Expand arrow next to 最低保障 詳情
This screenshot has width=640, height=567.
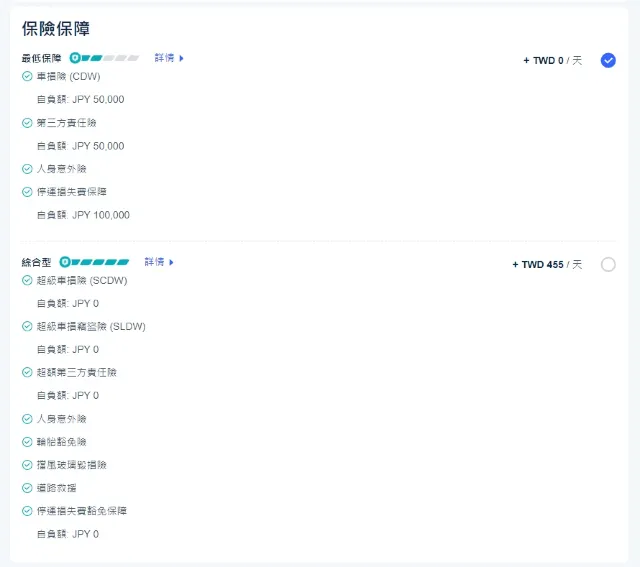(x=182, y=58)
